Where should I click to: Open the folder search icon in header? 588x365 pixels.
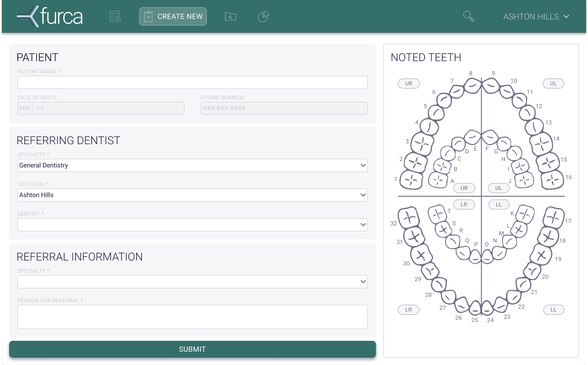click(231, 17)
